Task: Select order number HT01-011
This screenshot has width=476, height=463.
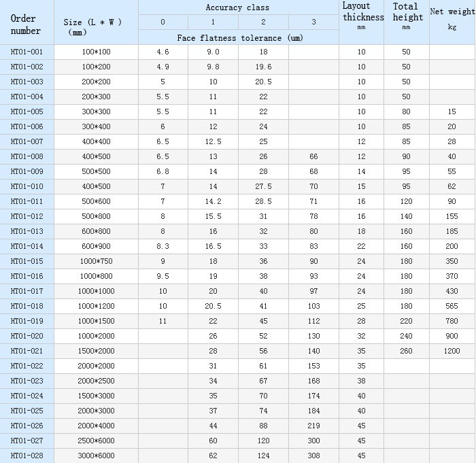Action: coord(27,201)
